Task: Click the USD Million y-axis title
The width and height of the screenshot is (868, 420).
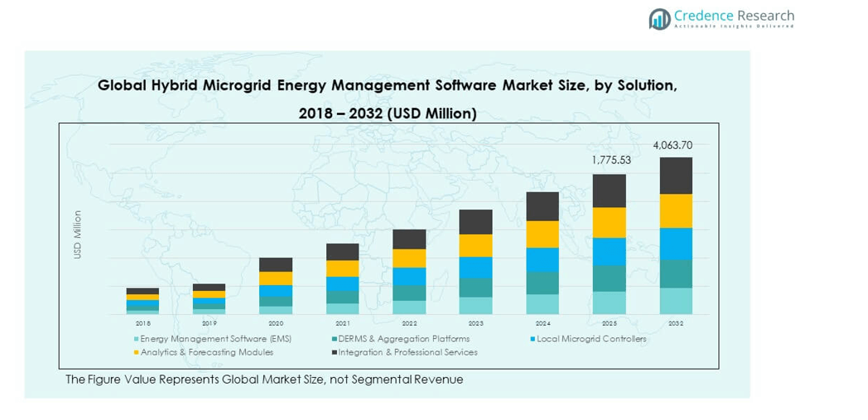Action: point(78,234)
